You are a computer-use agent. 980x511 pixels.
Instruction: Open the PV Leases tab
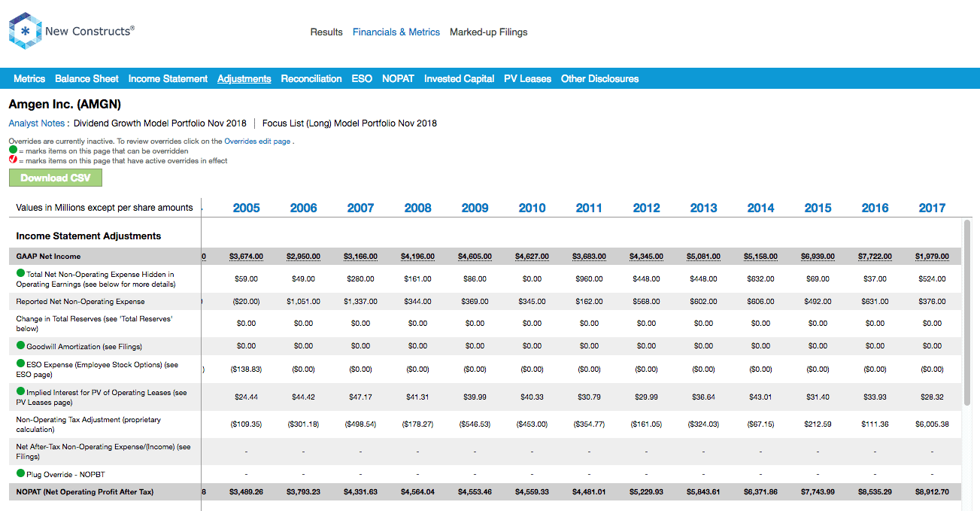pyautogui.click(x=527, y=78)
